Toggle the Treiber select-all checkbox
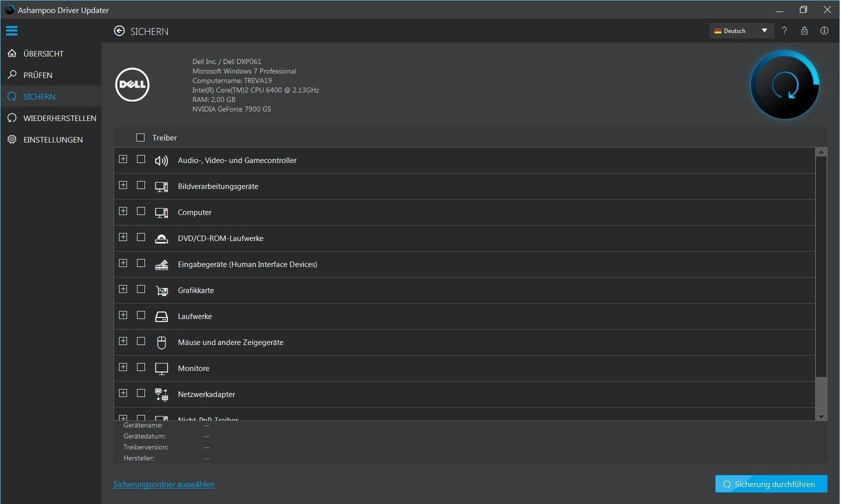This screenshot has height=504, width=841. 140,137
